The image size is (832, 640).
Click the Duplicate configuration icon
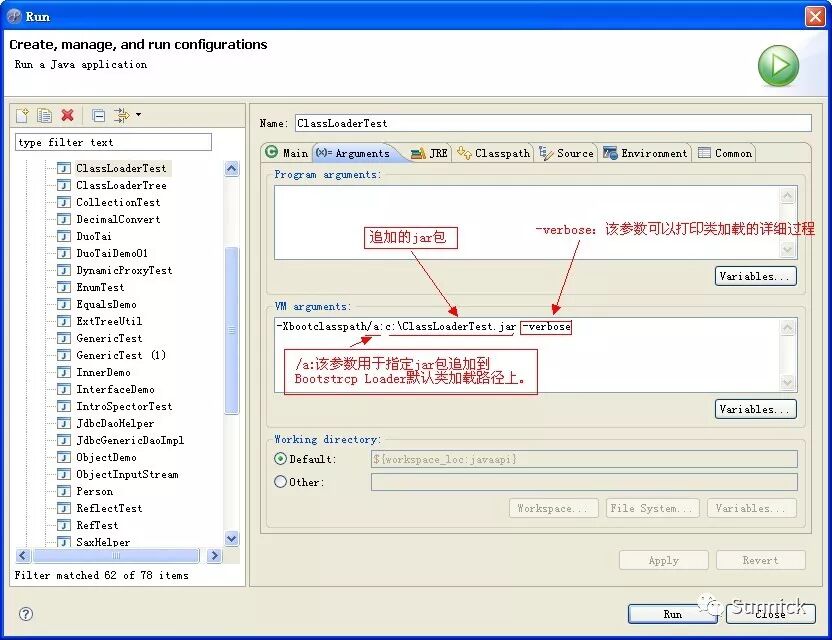click(45, 115)
